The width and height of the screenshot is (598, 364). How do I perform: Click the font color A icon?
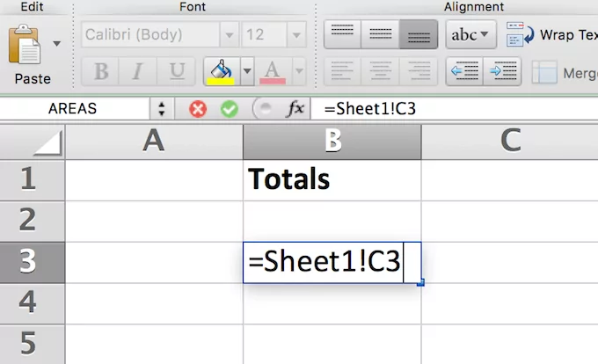[273, 70]
